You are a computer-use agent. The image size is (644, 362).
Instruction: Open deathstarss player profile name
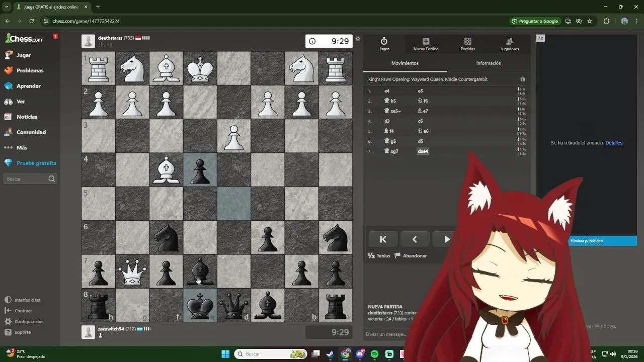point(110,38)
